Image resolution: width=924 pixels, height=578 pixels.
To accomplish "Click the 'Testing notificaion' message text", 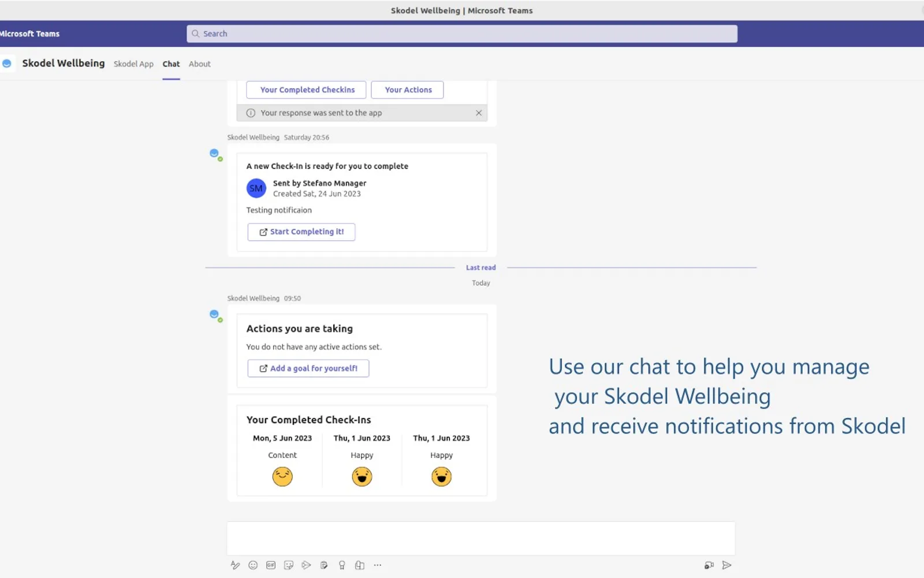I will coord(279,210).
